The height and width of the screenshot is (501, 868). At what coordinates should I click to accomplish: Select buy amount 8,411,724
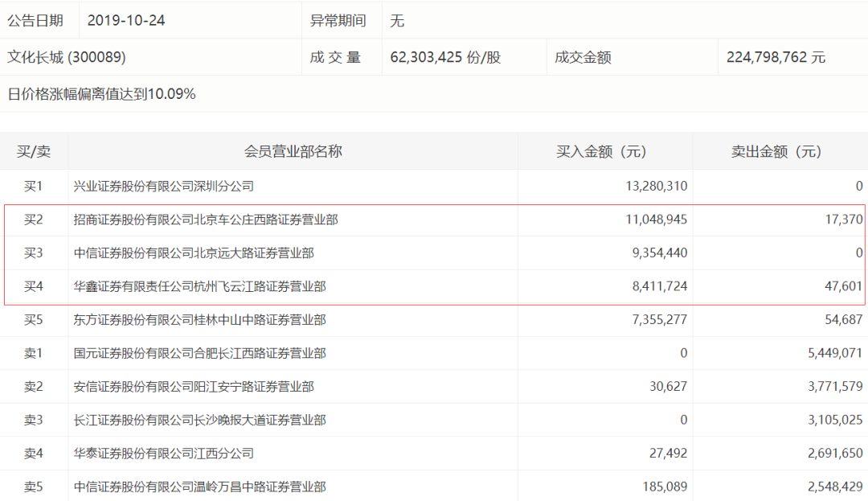pos(659,286)
